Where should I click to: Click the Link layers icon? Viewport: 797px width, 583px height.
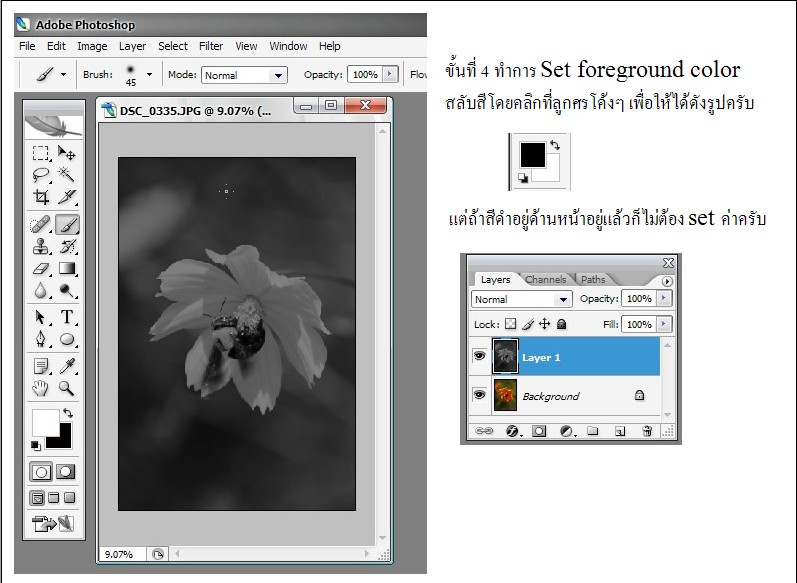coord(484,431)
